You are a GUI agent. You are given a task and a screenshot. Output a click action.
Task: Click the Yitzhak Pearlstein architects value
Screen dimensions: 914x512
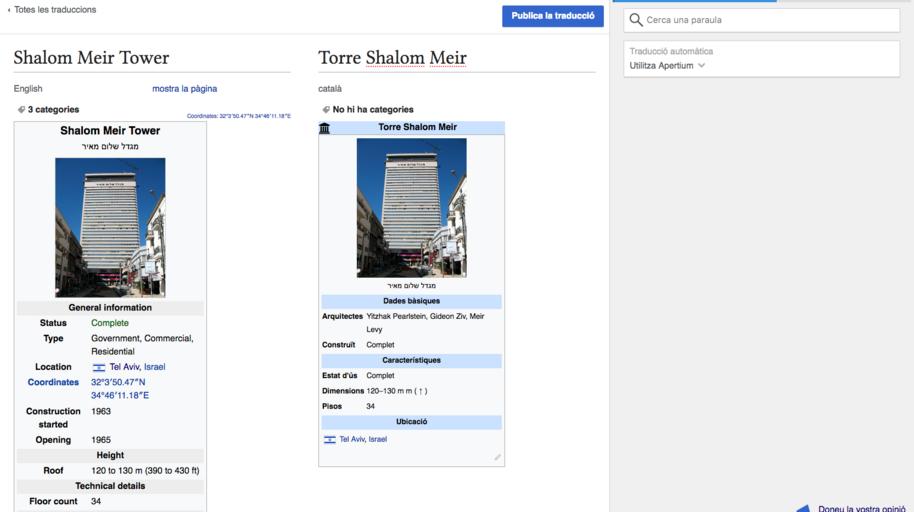coord(425,322)
